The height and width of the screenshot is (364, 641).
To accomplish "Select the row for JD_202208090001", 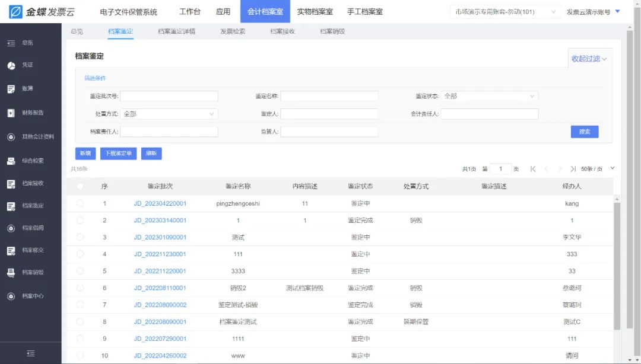I will point(80,322).
